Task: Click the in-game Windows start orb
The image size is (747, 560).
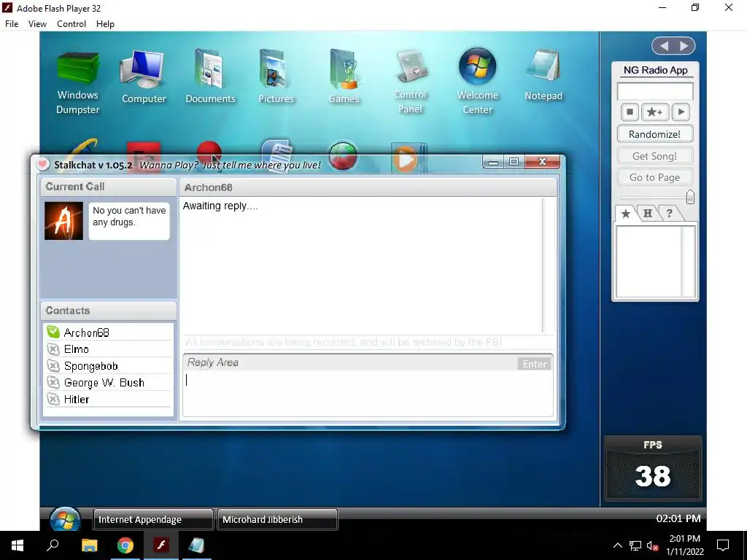Action: [x=65, y=519]
